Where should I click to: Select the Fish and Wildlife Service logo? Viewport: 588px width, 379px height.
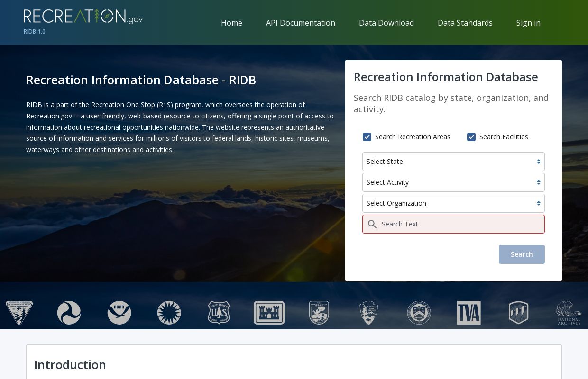(x=319, y=313)
